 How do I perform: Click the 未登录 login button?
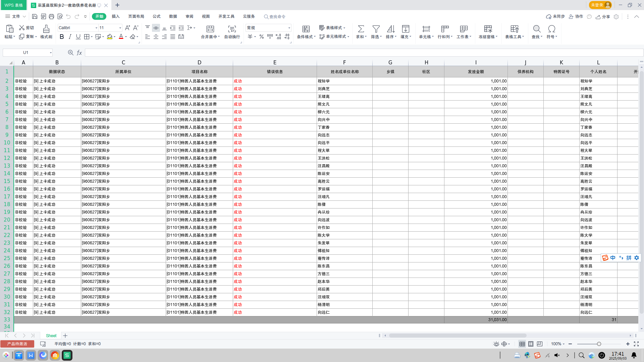(600, 5)
